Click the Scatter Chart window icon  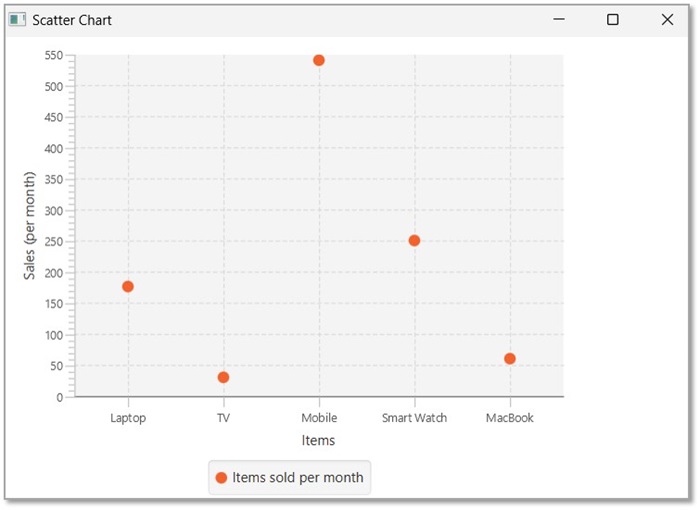click(x=17, y=20)
